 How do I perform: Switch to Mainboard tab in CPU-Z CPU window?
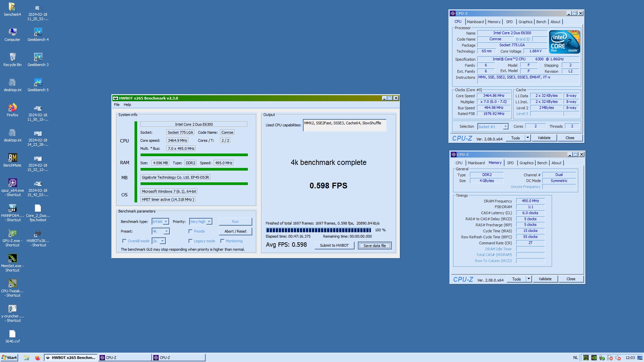(475, 22)
